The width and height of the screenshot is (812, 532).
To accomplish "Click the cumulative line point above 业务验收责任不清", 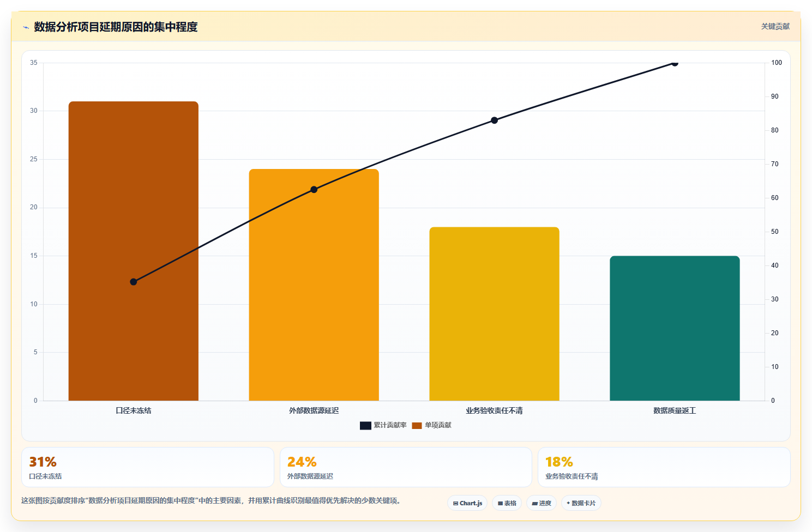I will pos(495,120).
